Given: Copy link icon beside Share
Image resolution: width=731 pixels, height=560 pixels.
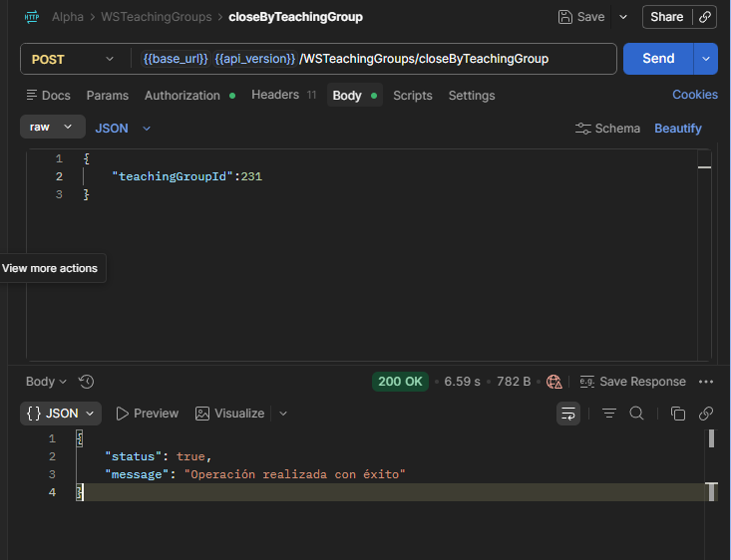Looking at the screenshot, I should click(705, 17).
